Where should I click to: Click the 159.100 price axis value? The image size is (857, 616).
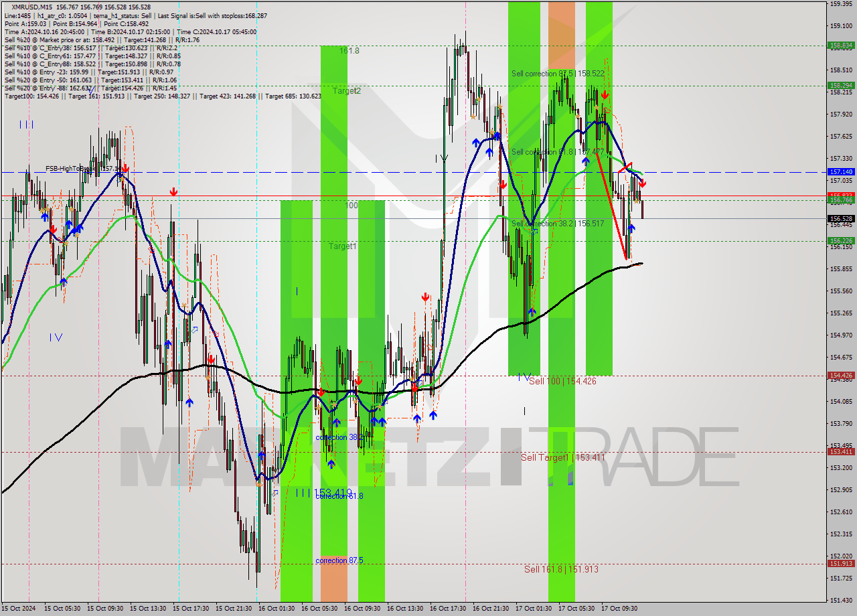click(841, 26)
